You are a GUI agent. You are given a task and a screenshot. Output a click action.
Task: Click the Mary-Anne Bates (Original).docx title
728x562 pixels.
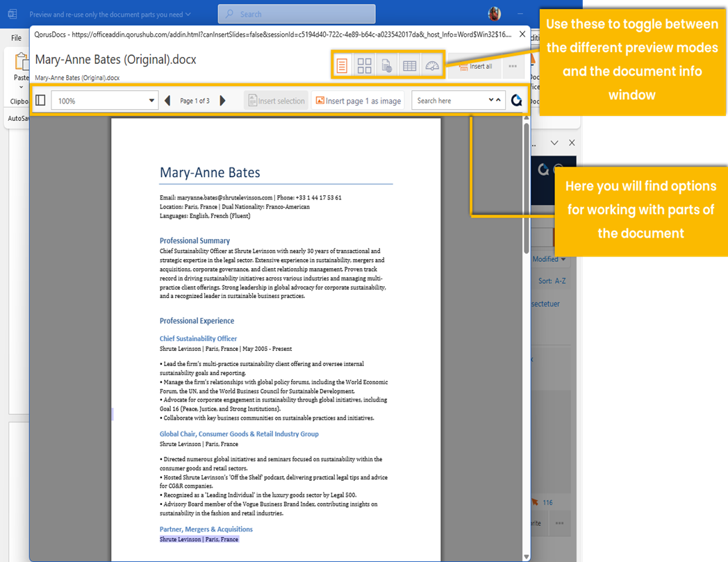point(115,60)
